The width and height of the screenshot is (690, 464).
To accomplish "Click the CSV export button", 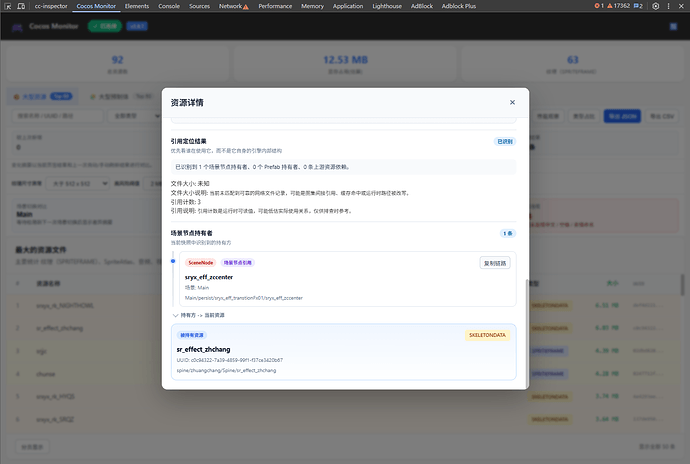I will [x=661, y=116].
